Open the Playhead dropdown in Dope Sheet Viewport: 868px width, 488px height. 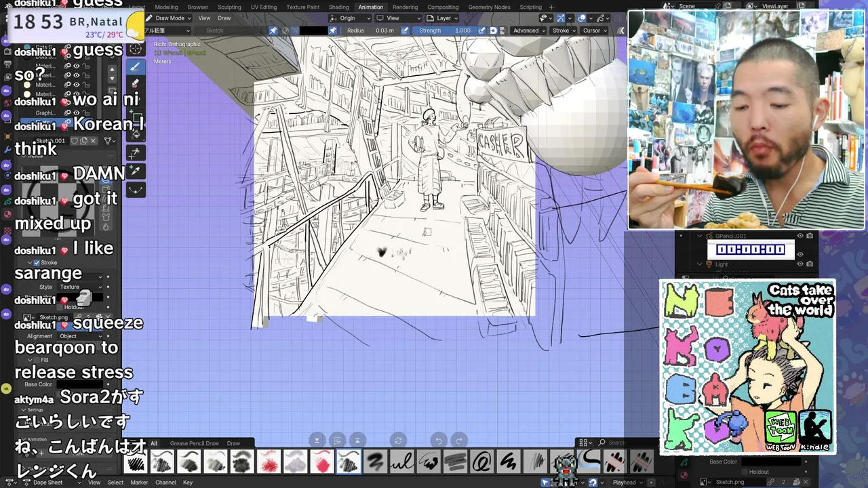point(629,483)
